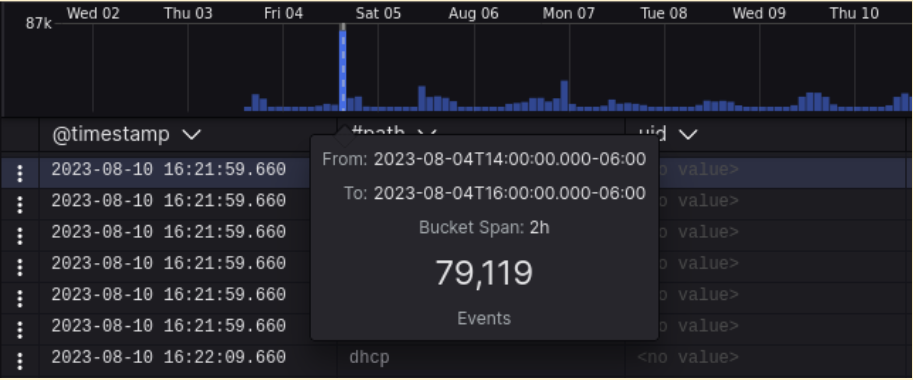Click the uid no-value cell in last row
The width and height of the screenshot is (913, 380).
[x=688, y=357]
